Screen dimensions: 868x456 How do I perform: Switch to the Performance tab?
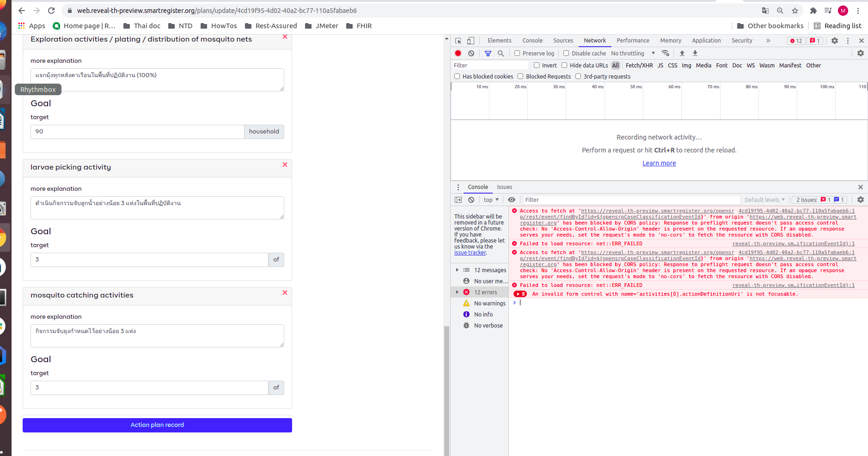click(x=633, y=41)
